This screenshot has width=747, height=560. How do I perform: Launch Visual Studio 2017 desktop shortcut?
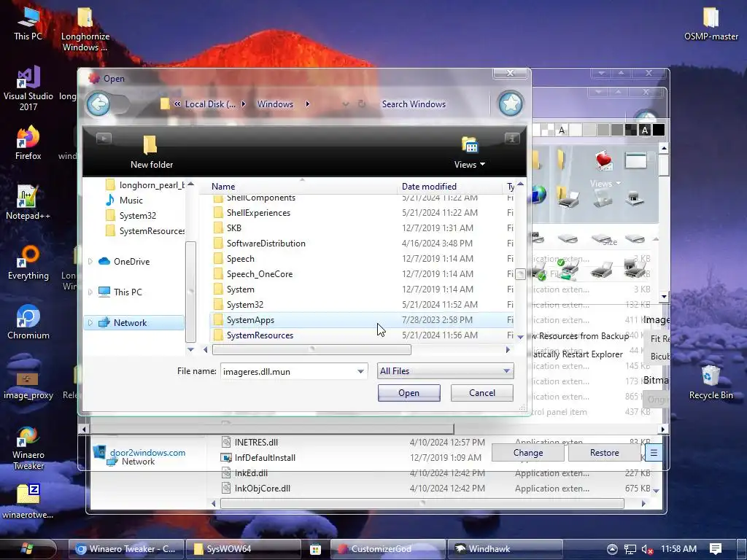pos(28,89)
